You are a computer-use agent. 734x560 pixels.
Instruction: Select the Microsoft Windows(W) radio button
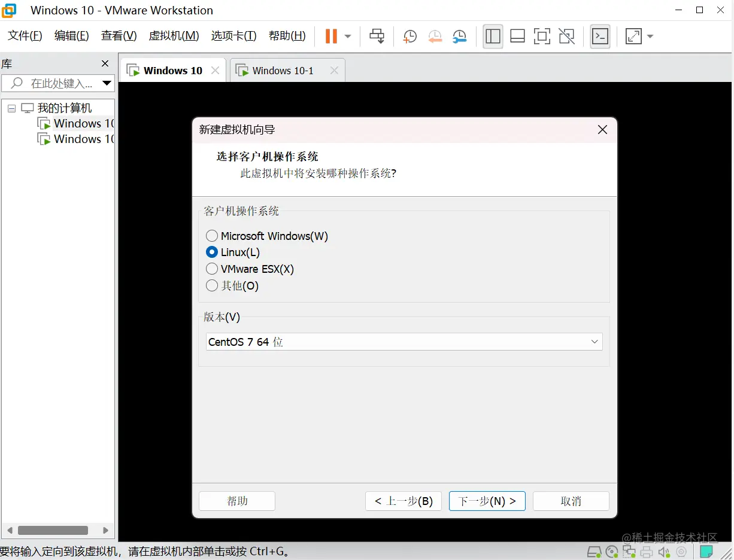(x=212, y=236)
